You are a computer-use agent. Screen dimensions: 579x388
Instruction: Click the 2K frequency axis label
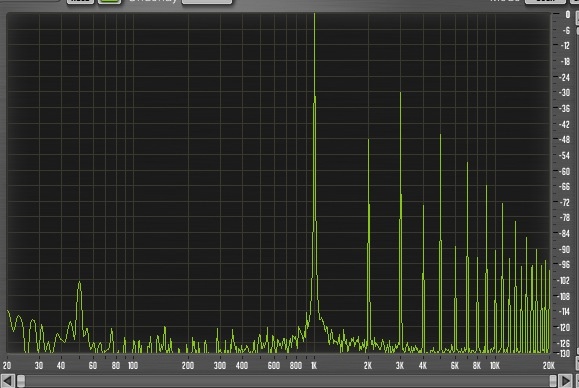[x=368, y=365]
